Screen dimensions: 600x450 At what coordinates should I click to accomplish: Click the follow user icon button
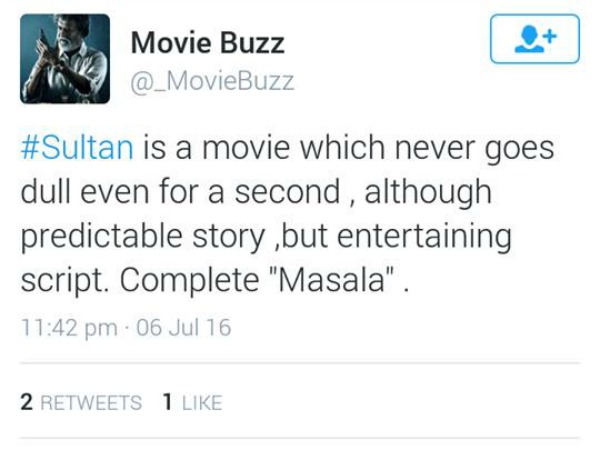[535, 40]
